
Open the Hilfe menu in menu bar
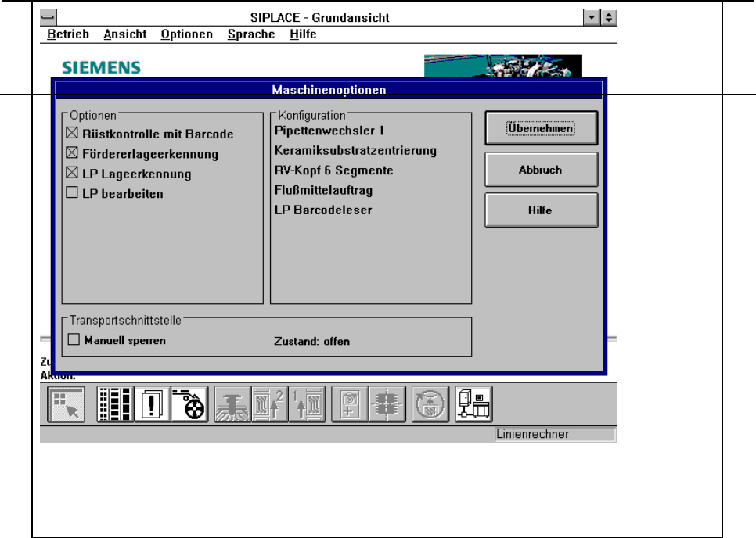(x=303, y=34)
